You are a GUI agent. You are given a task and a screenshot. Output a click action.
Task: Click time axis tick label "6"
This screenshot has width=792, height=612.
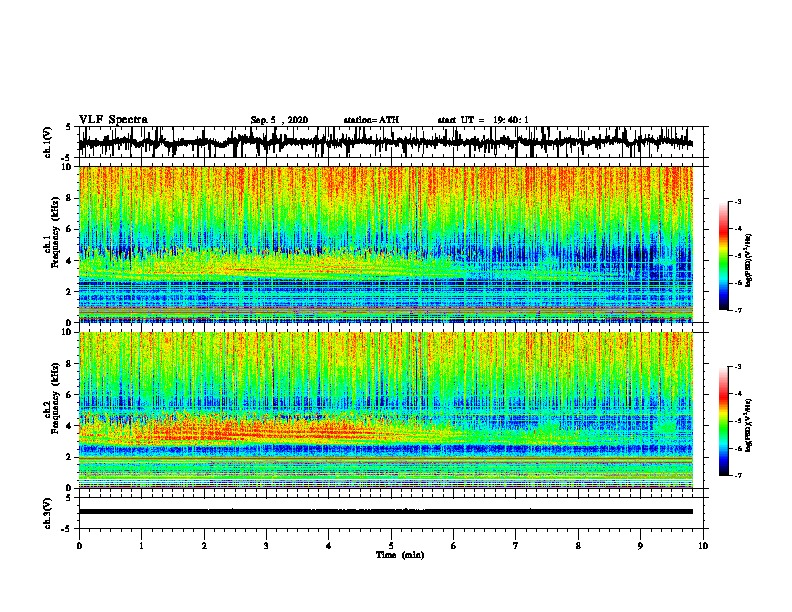(x=454, y=546)
